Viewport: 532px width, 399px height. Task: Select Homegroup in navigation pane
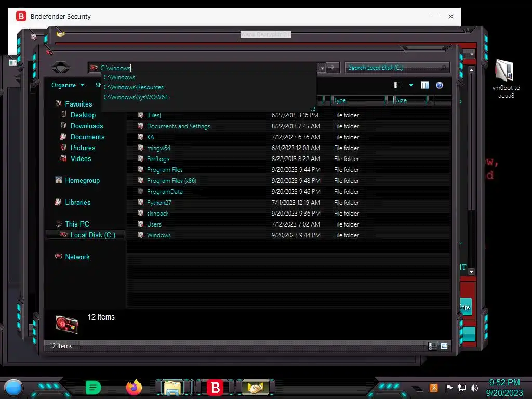pos(83,180)
